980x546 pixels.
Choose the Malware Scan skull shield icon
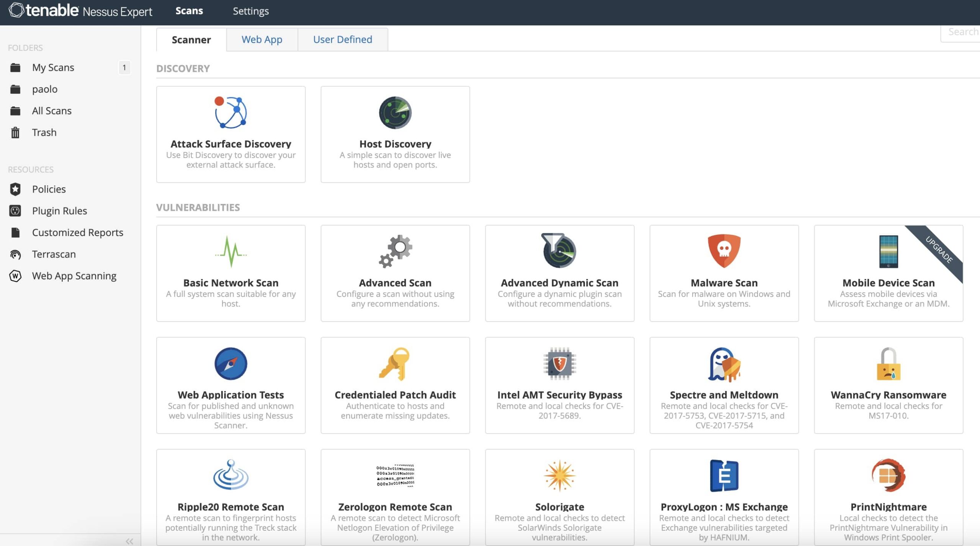coord(724,251)
